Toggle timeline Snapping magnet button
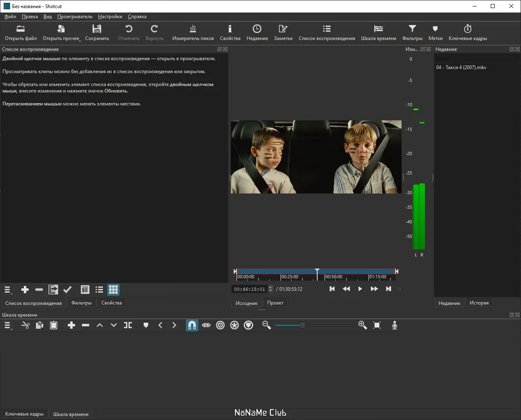Image resolution: width=521 pixels, height=420 pixels. tap(192, 325)
